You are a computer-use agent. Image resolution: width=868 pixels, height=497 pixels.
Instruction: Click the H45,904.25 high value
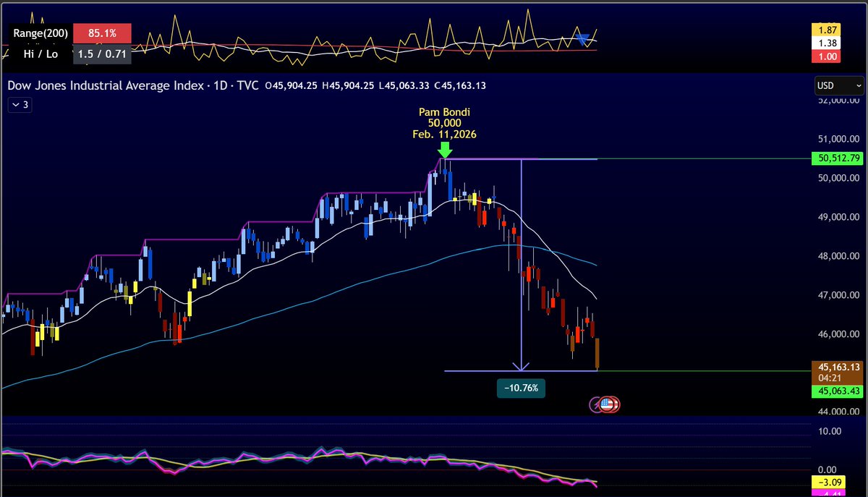(x=348, y=85)
